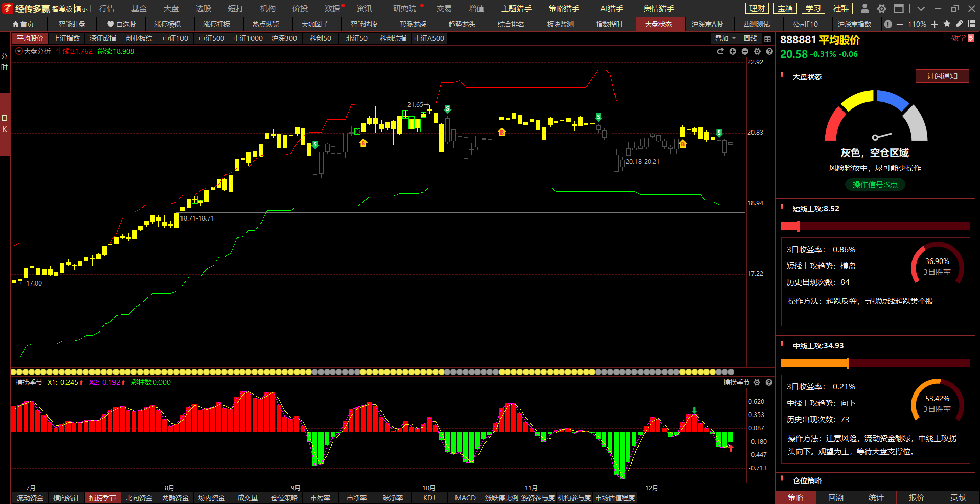The width and height of the screenshot is (980, 504).
Task: Switch to MACD indicator tab
Action: (x=465, y=498)
